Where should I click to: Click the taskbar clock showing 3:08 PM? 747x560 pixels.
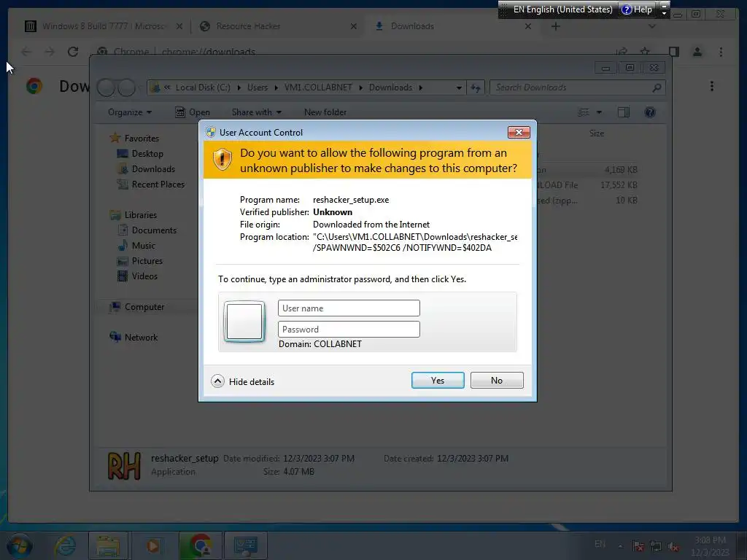710,546
